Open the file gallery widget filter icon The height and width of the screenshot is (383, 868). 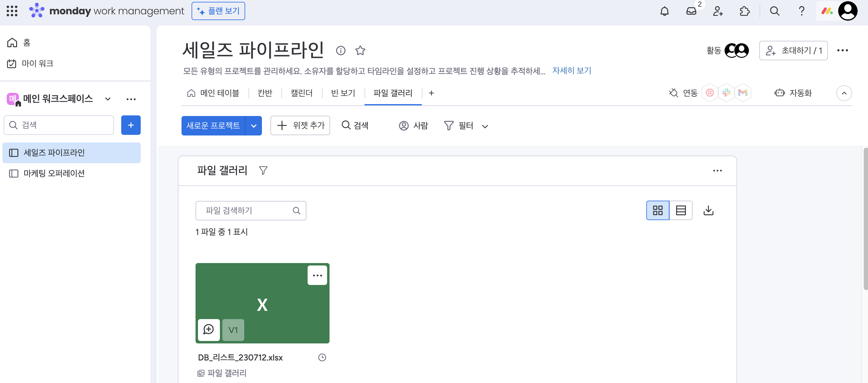point(263,170)
